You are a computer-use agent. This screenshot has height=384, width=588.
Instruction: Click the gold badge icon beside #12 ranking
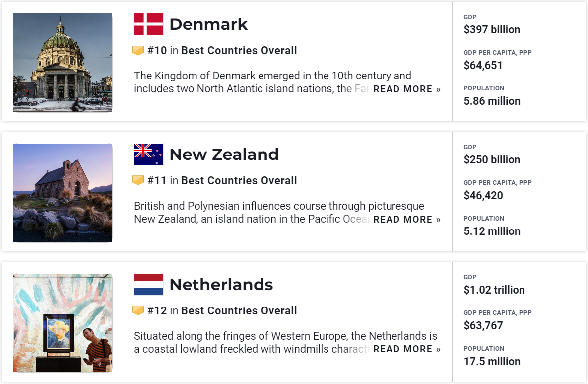[x=138, y=311]
